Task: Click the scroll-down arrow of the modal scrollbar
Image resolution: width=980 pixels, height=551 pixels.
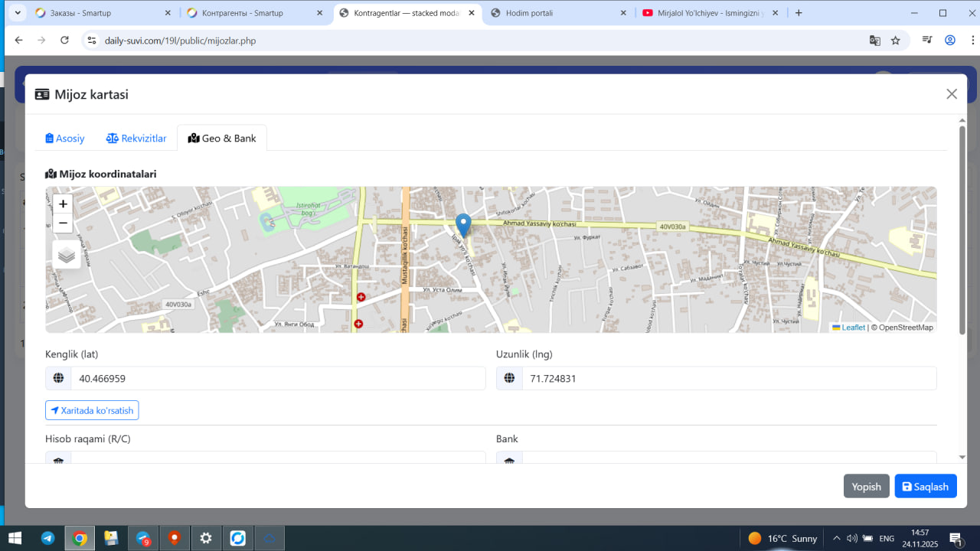Action: (x=962, y=458)
